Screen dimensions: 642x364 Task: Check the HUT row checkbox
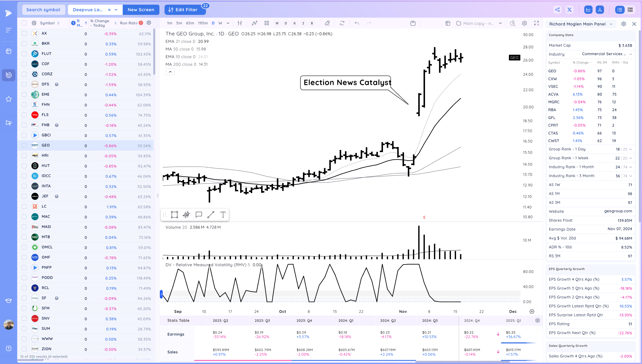(24, 166)
